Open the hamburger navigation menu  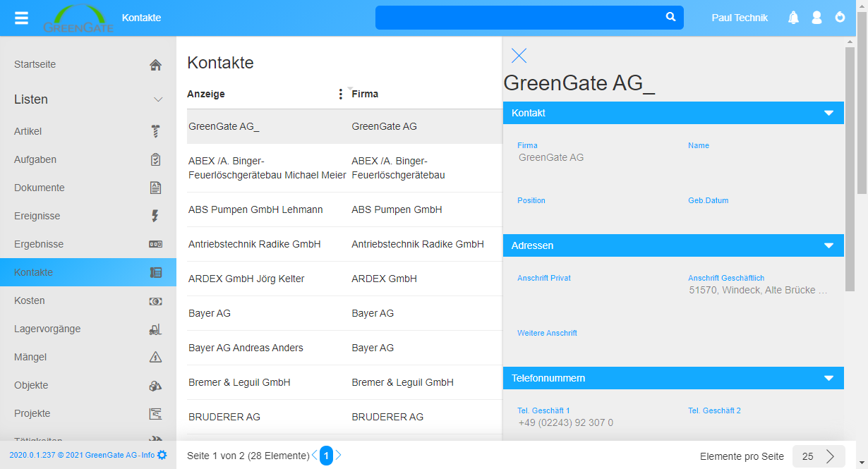(x=22, y=18)
